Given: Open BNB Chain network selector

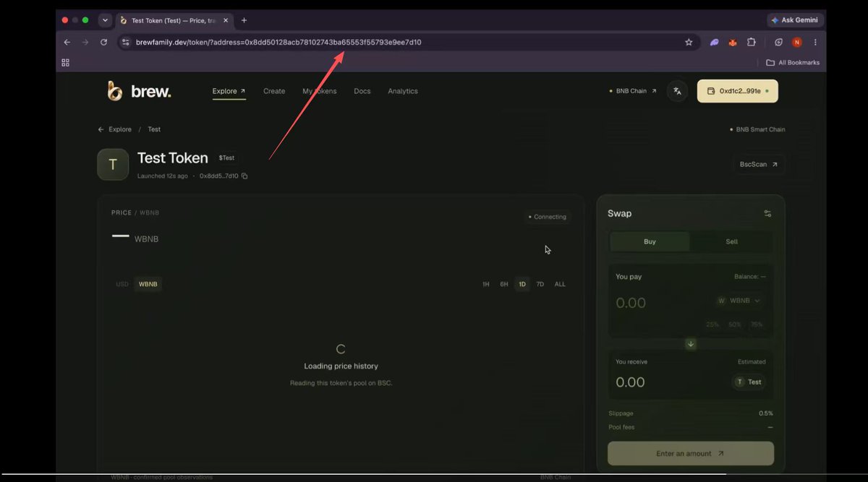Looking at the screenshot, I should point(633,91).
